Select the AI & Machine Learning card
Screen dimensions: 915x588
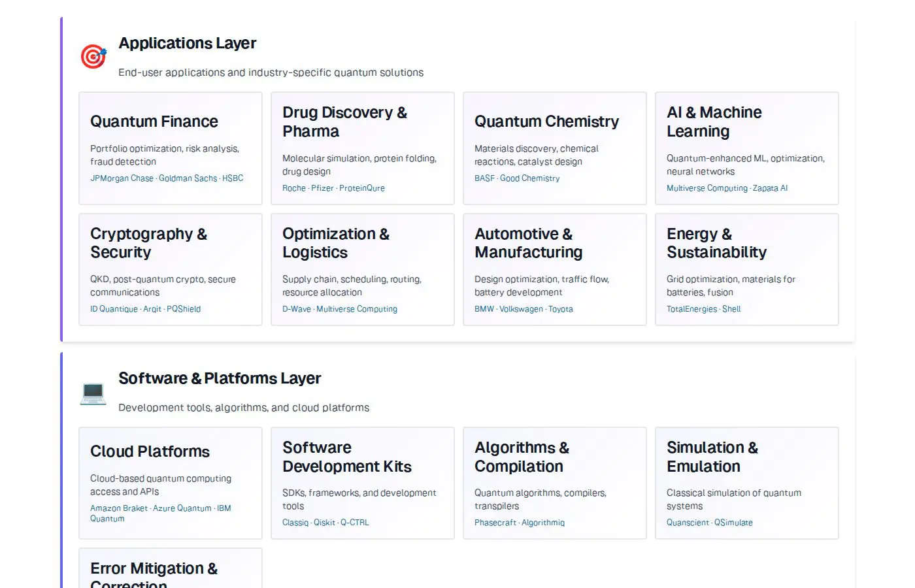point(747,148)
